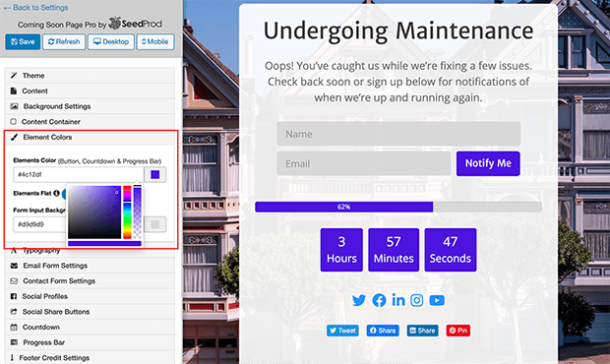610x364 pixels.
Task: Open the Instagram profile icon
Action: pos(416,300)
